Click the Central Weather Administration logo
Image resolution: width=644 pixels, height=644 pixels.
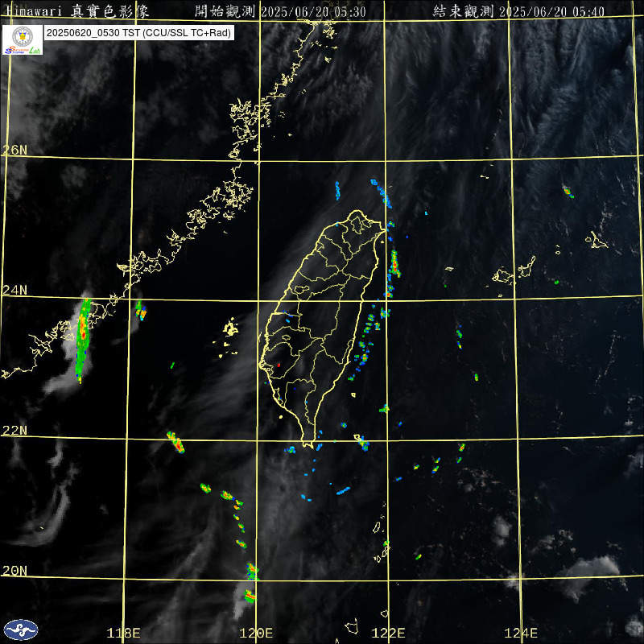(21, 630)
